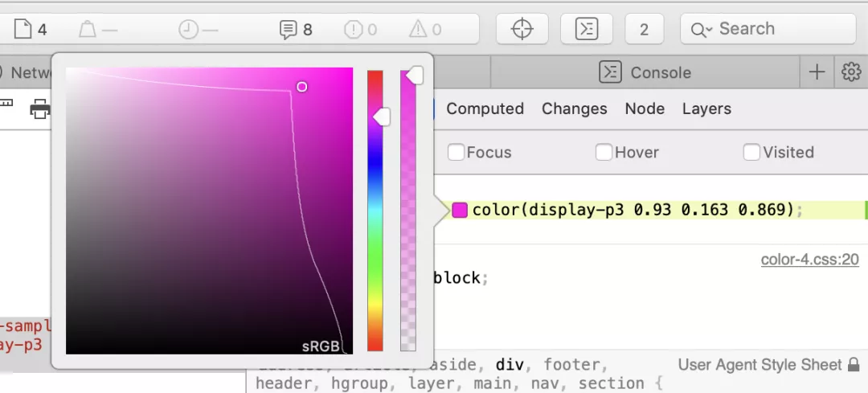This screenshot has width=868, height=393.
Task: Enable the Focus pseudo-class checkbox
Action: 457,152
